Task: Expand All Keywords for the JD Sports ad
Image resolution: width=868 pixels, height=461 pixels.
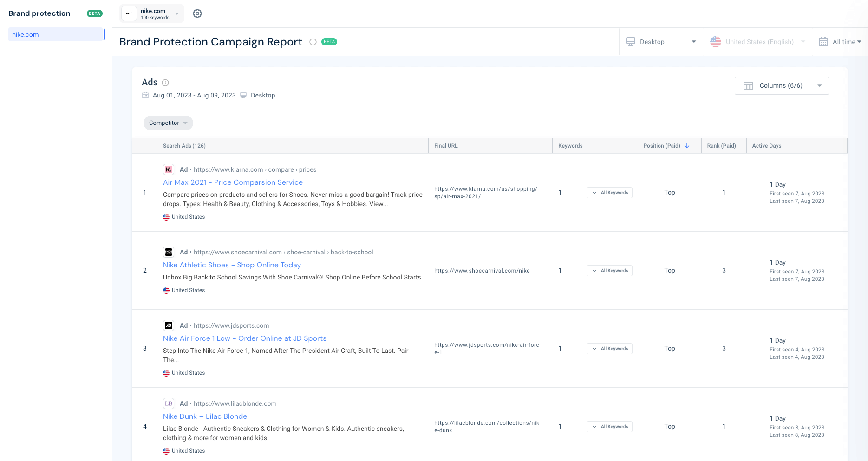Action: pos(609,349)
